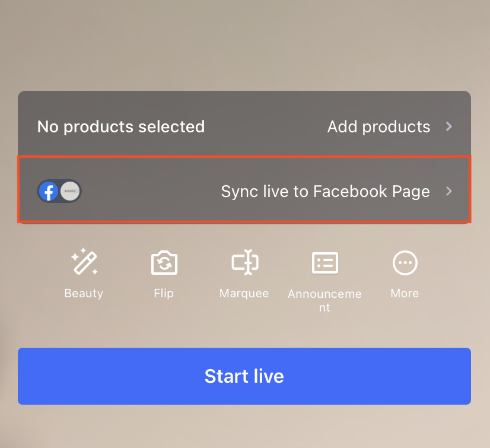Select the Beauty effects wand icon
This screenshot has height=448, width=490.
(84, 262)
